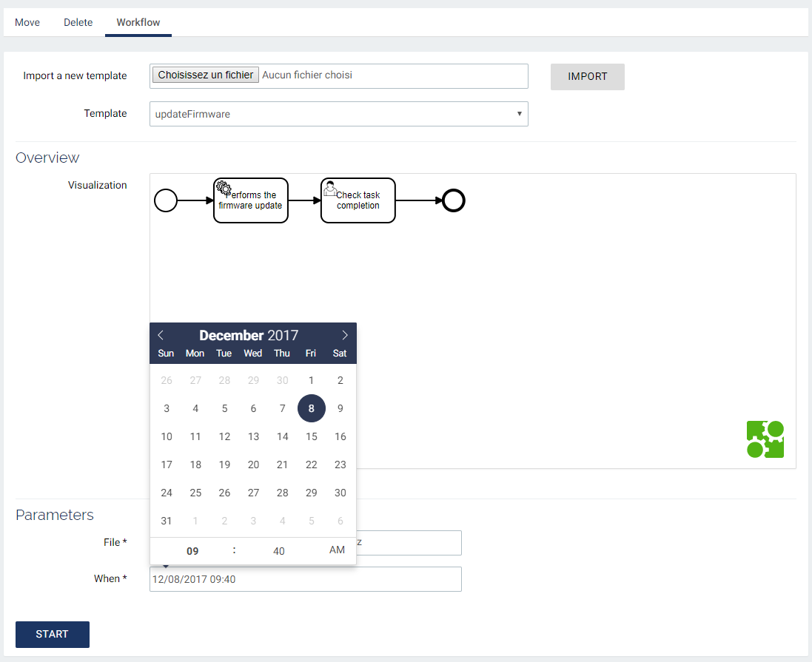Click the Choisissez un fichier button
Screen dimensions: 812x662
pyautogui.click(x=206, y=75)
